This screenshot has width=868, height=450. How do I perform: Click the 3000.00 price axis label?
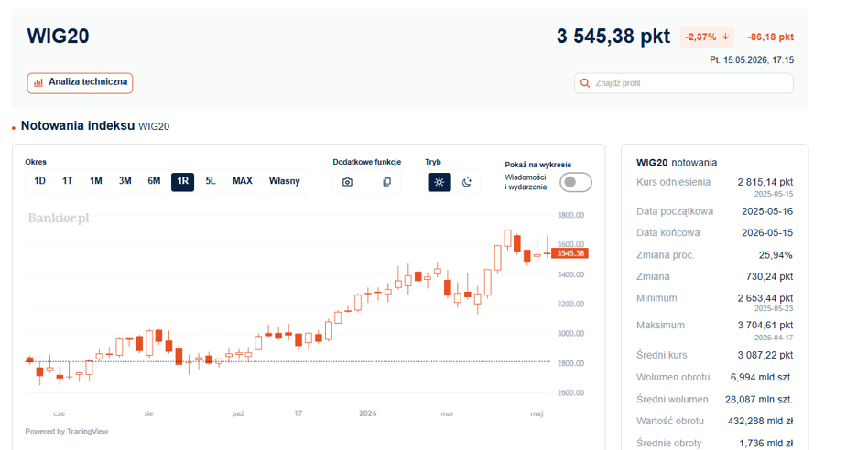click(x=570, y=333)
